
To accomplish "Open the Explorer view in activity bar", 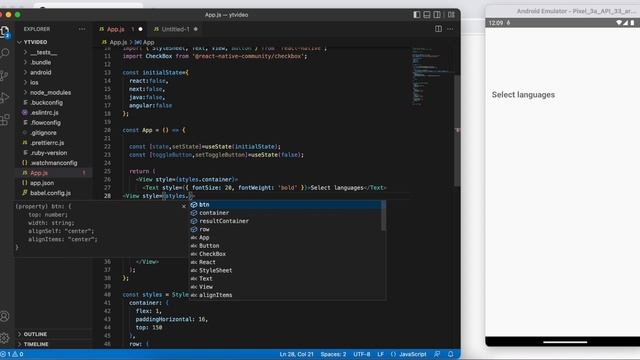I will click(x=5, y=32).
